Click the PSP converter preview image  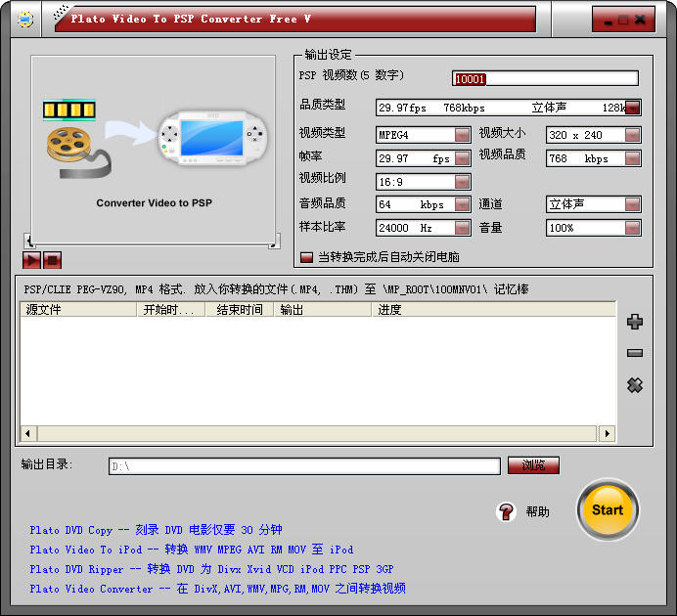pyautogui.click(x=154, y=150)
